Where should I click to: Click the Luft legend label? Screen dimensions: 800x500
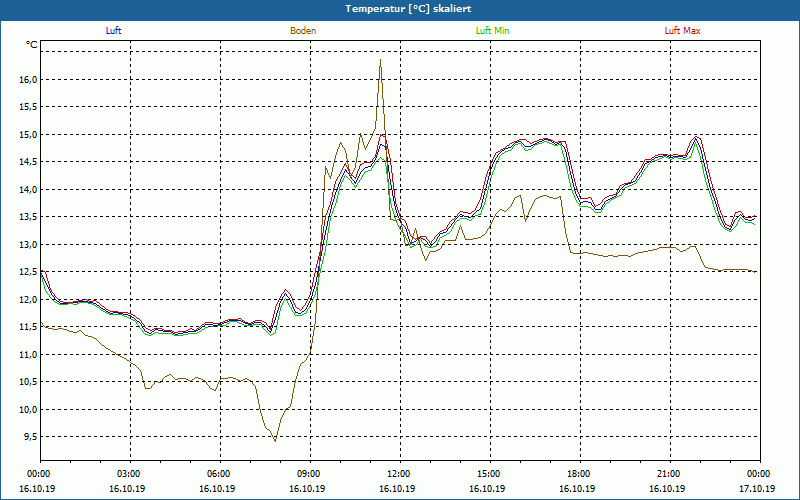[113, 31]
